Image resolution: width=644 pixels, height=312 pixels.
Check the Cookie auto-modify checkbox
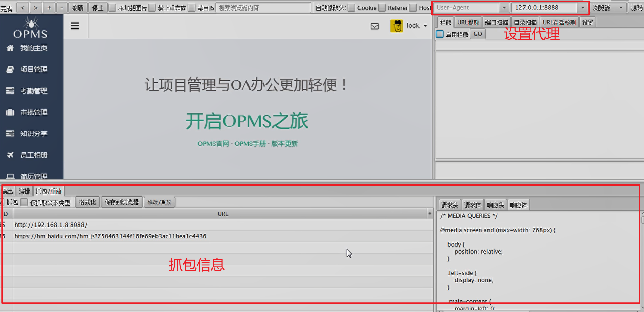pyautogui.click(x=352, y=8)
